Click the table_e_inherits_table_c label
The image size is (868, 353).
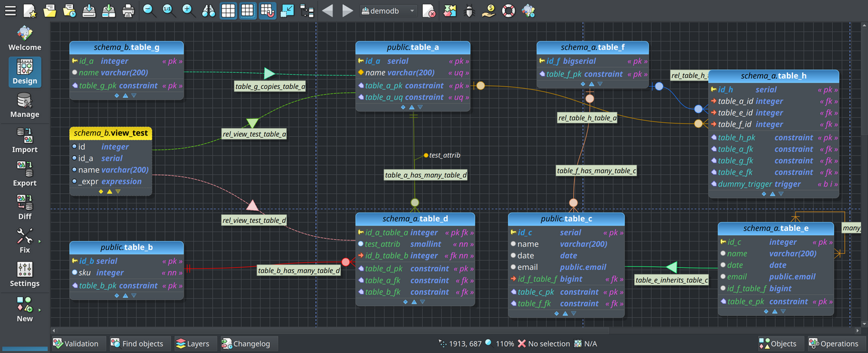click(x=672, y=280)
